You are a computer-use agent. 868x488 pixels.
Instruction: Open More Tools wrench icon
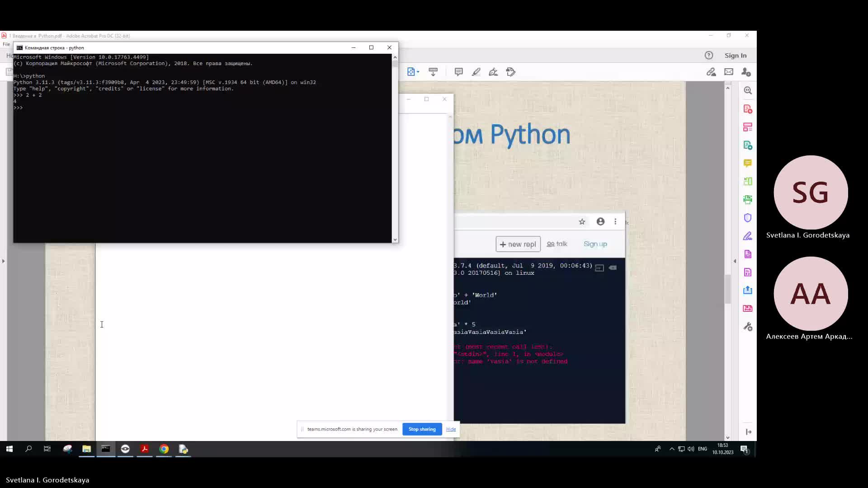coord(748,327)
